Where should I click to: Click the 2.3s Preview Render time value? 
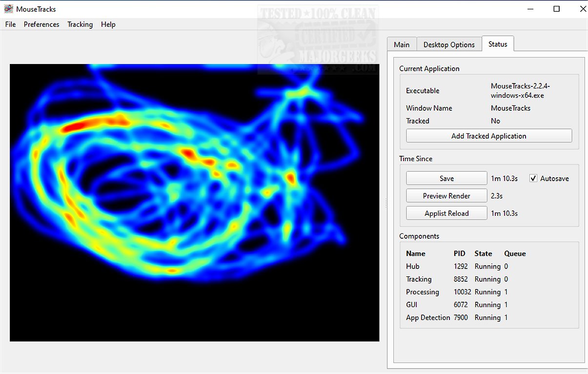(497, 196)
